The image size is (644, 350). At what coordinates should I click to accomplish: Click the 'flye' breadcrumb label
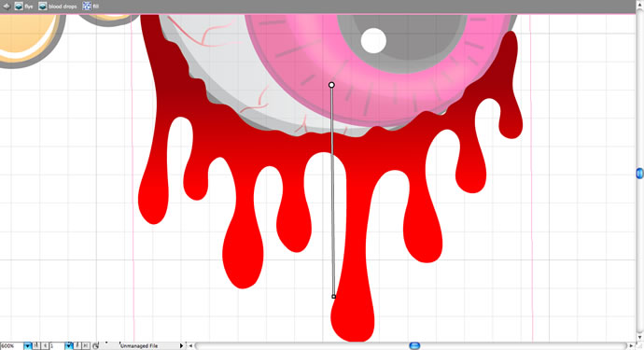pos(29,7)
